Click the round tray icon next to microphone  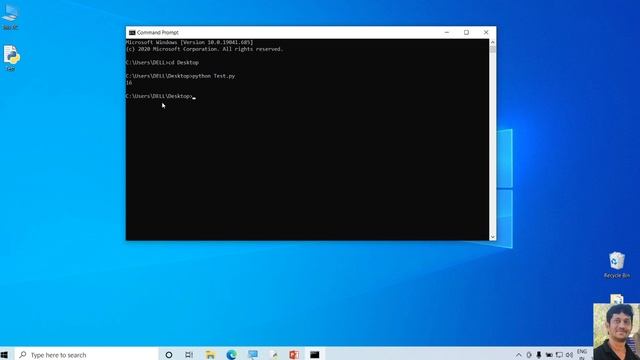pos(529,355)
